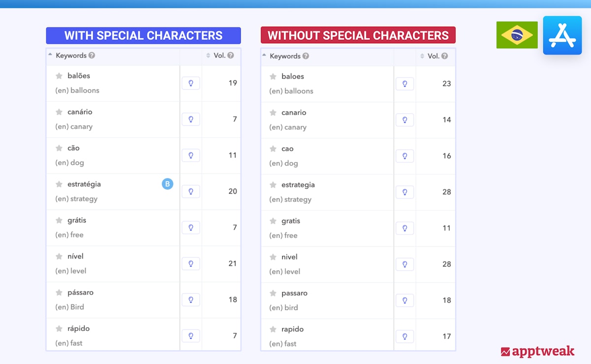Viewport: 591px width, 364px height.
Task: Click the lightbulb icon for canario without accent
Action: pos(405,120)
